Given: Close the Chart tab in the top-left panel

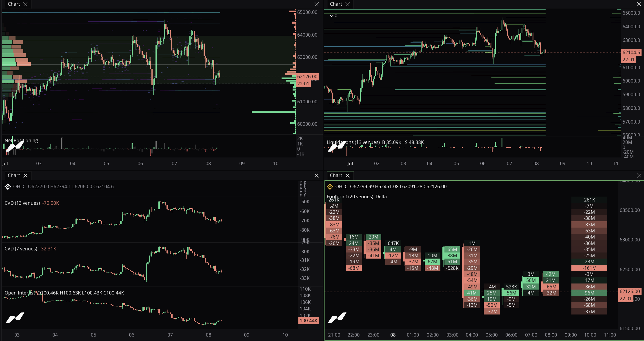Looking at the screenshot, I should (x=25, y=4).
